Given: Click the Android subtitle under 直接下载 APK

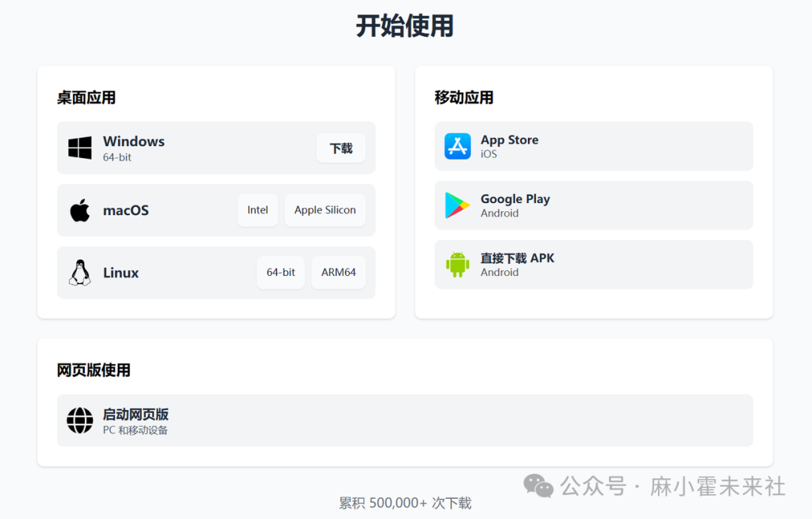Looking at the screenshot, I should (499, 272).
